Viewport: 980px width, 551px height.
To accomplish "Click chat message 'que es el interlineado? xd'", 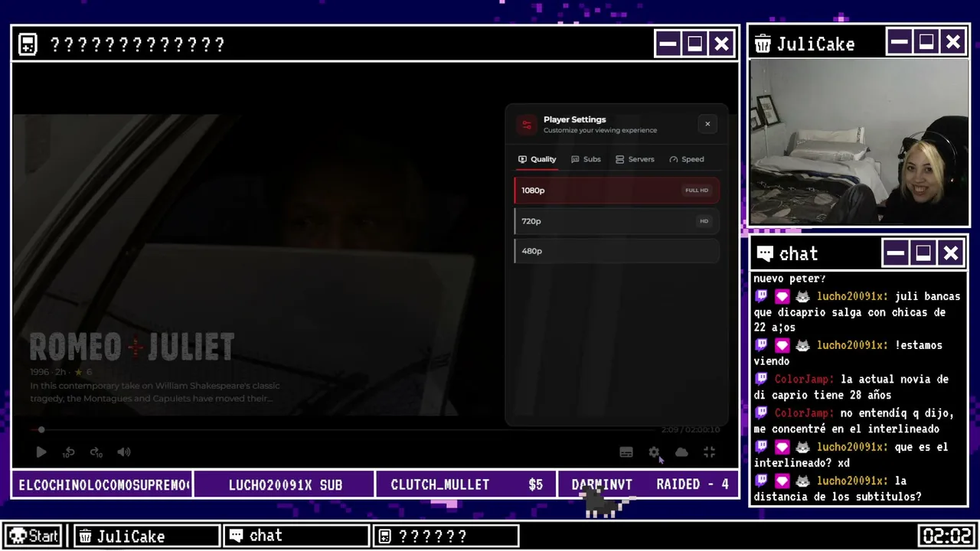I will [x=851, y=455].
